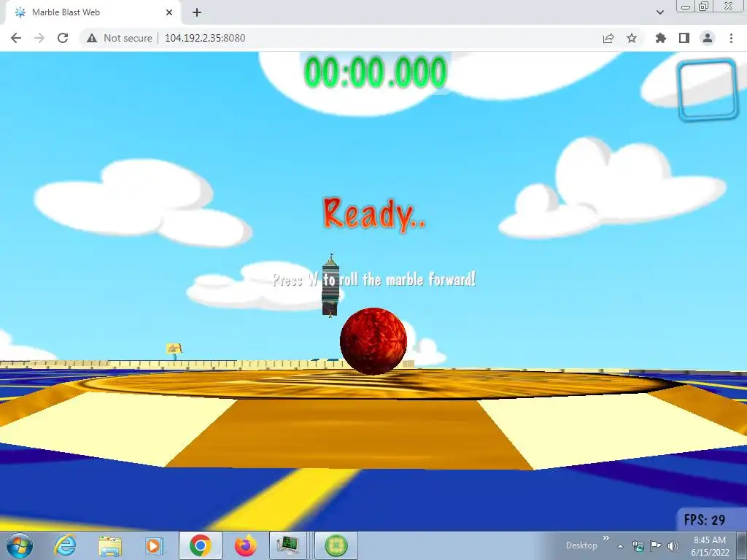Open the Chrome three-dot menu
Screen dimensions: 747x560
point(731,38)
